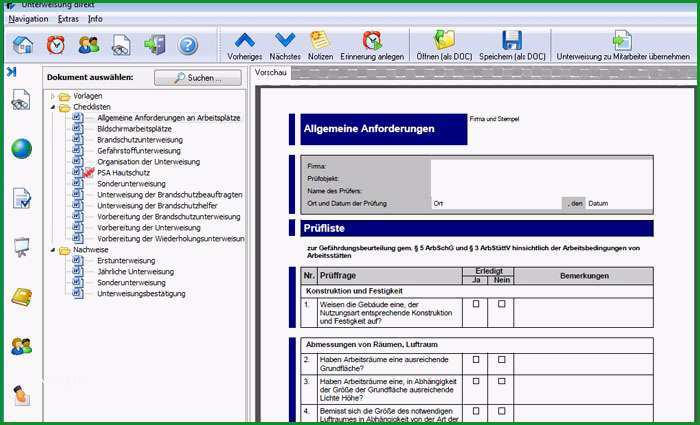The height and width of the screenshot is (425, 700).
Task: Check Ja for question 2
Action: click(x=476, y=359)
